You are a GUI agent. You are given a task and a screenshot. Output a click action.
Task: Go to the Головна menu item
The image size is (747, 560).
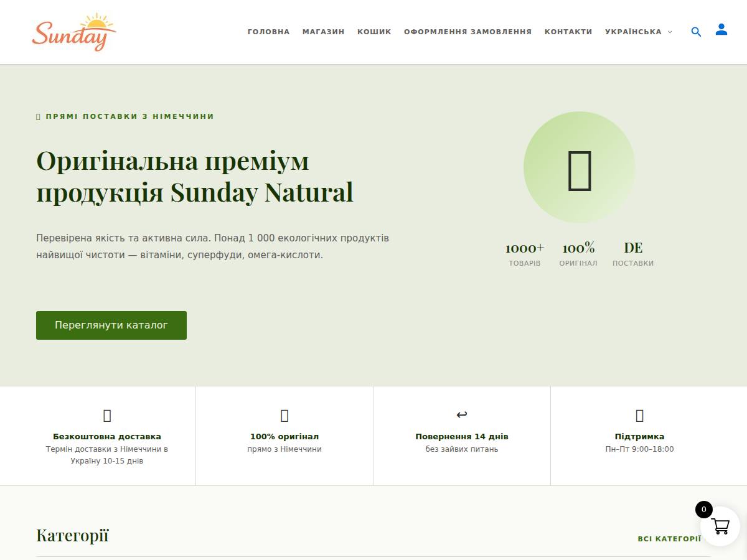coord(268,32)
